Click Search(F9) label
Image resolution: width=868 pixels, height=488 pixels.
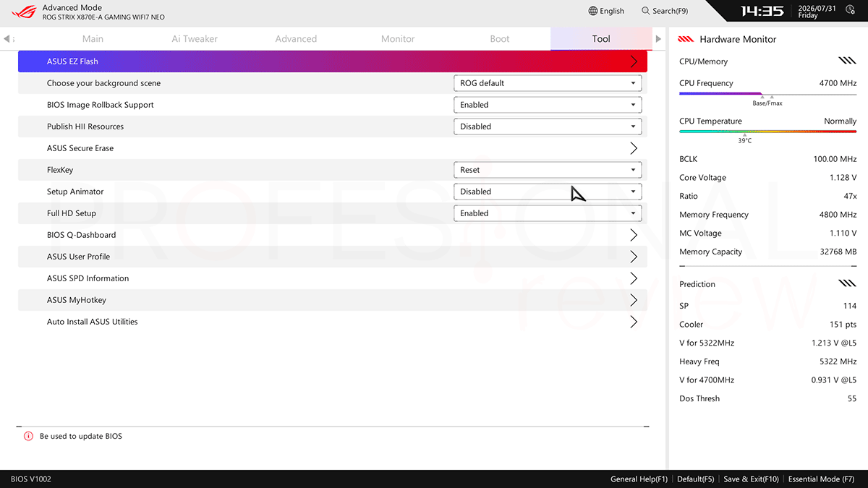tap(671, 11)
